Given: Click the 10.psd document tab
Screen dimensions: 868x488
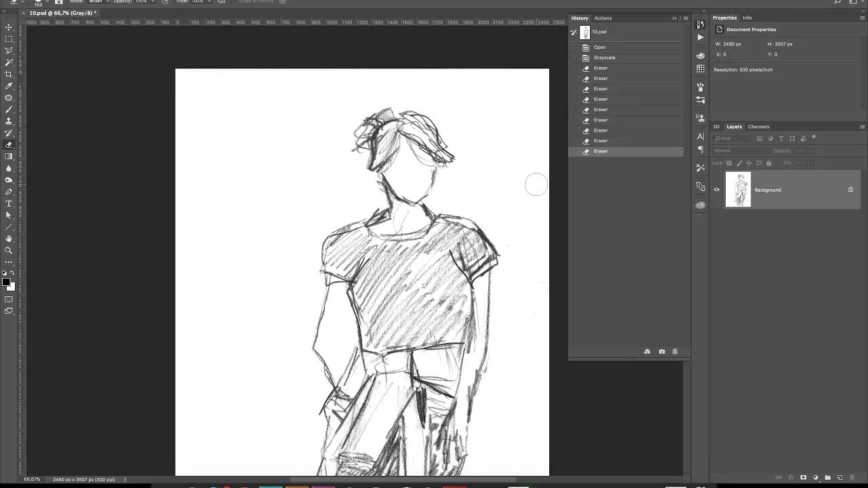Looking at the screenshot, I should [62, 13].
